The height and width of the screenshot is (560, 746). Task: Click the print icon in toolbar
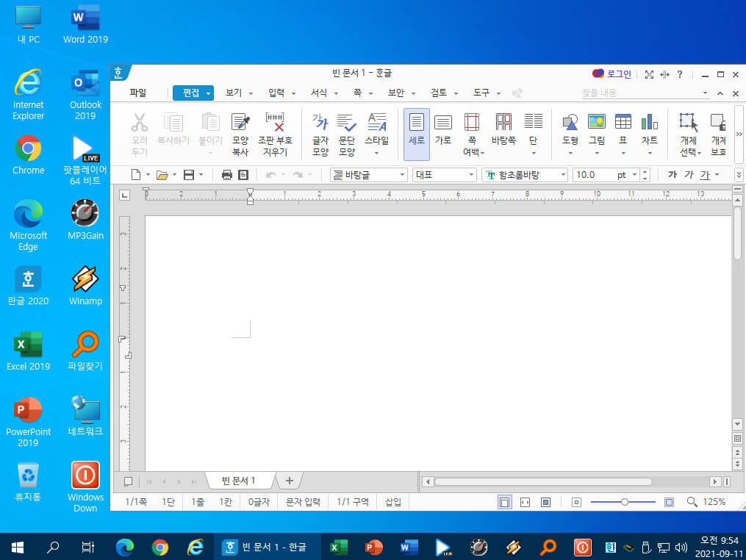pos(227,175)
